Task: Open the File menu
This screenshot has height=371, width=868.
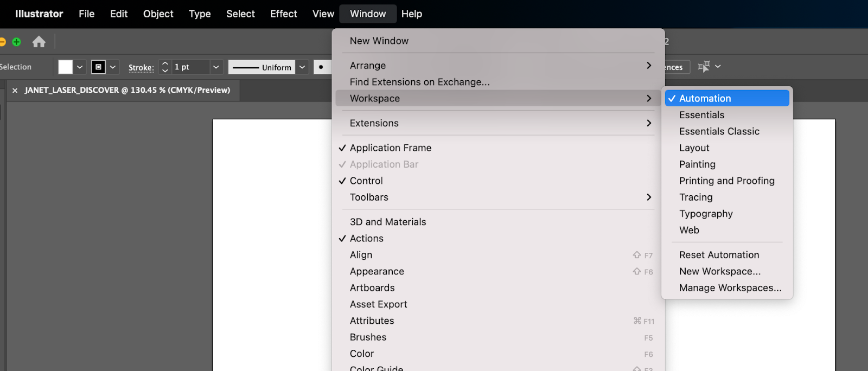Action: point(87,14)
